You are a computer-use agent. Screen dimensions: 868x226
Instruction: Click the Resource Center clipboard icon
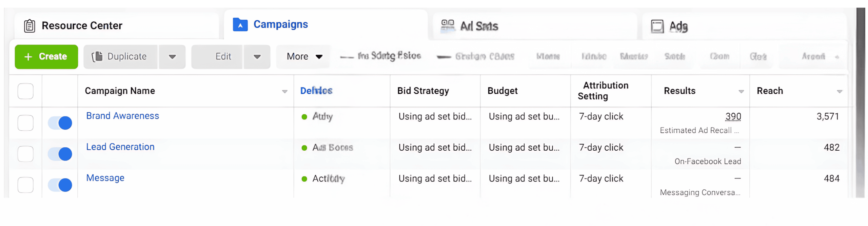click(x=29, y=26)
